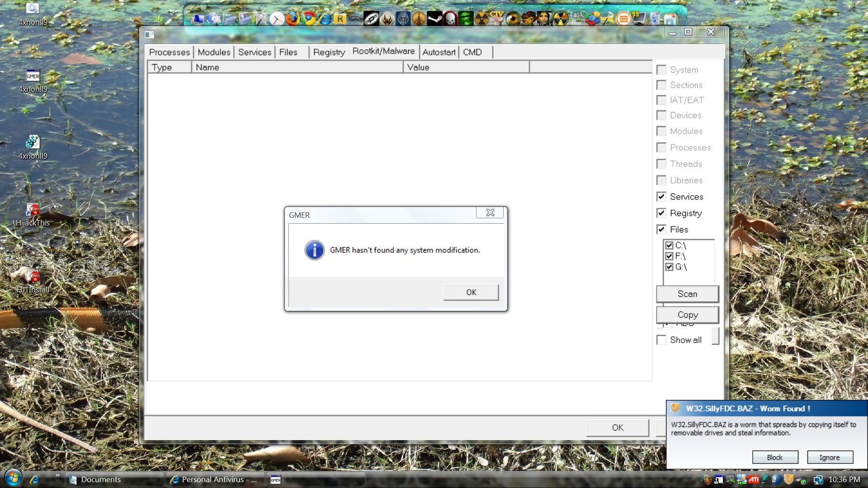Click the disabled Threads checkbox
Viewport: 868px width, 488px height.
[x=661, y=164]
